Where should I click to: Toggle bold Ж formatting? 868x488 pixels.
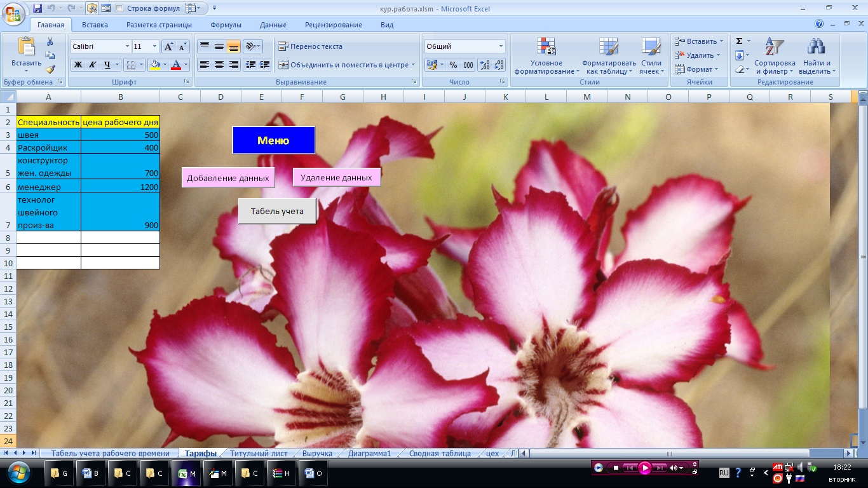tap(78, 65)
